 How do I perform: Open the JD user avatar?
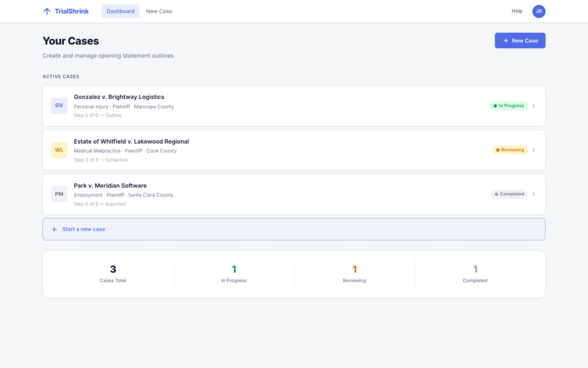coord(539,11)
